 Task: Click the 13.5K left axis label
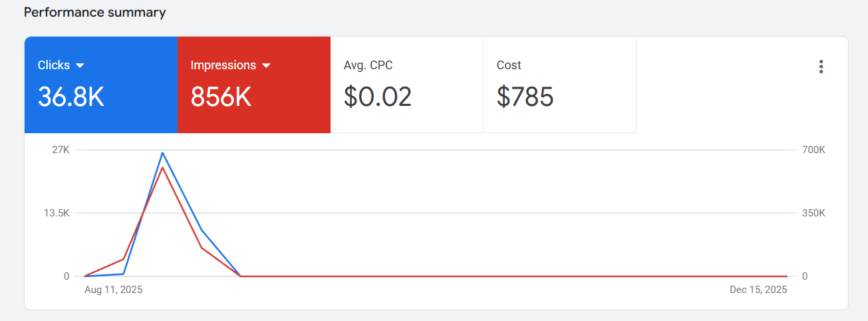click(57, 213)
